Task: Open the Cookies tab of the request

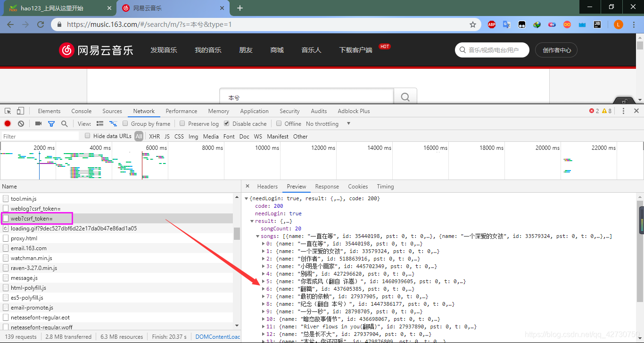Action: coord(358,186)
